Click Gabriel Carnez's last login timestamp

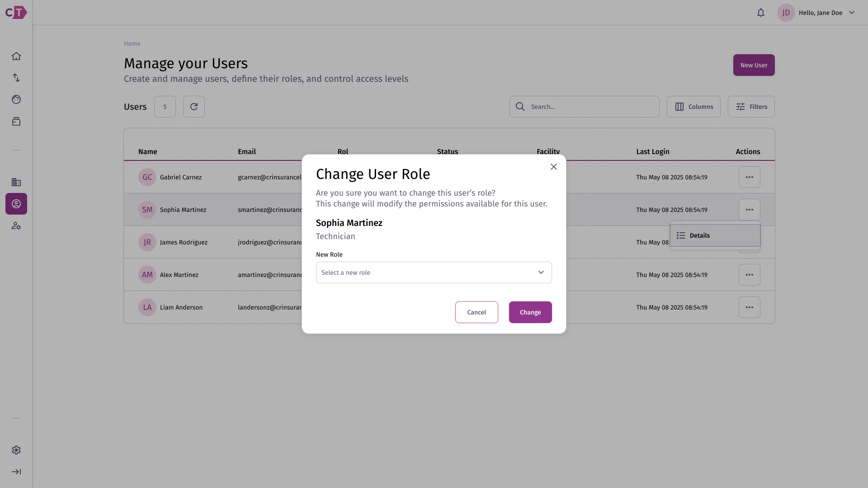click(672, 177)
